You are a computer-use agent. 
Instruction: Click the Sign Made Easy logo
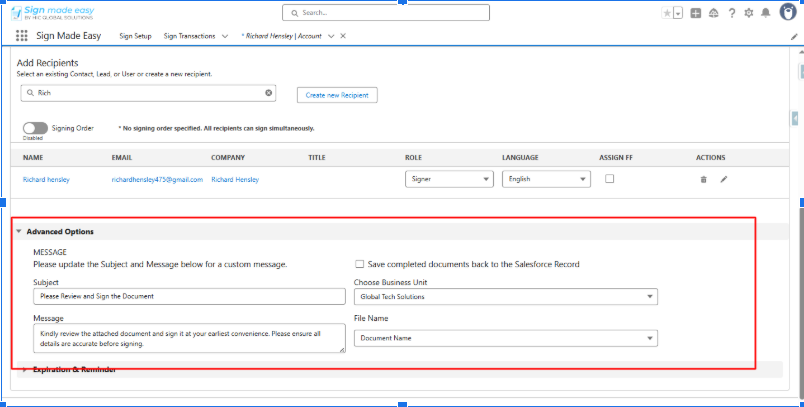point(52,13)
